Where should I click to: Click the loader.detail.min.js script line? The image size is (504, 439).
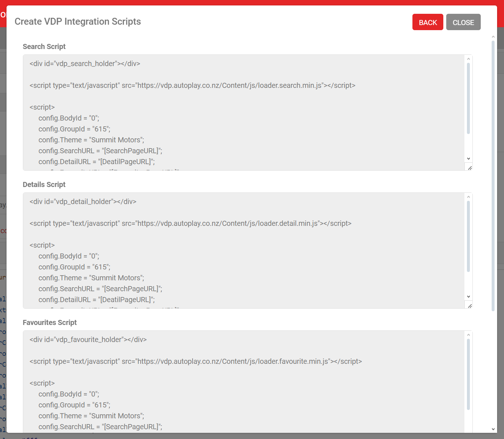point(190,223)
